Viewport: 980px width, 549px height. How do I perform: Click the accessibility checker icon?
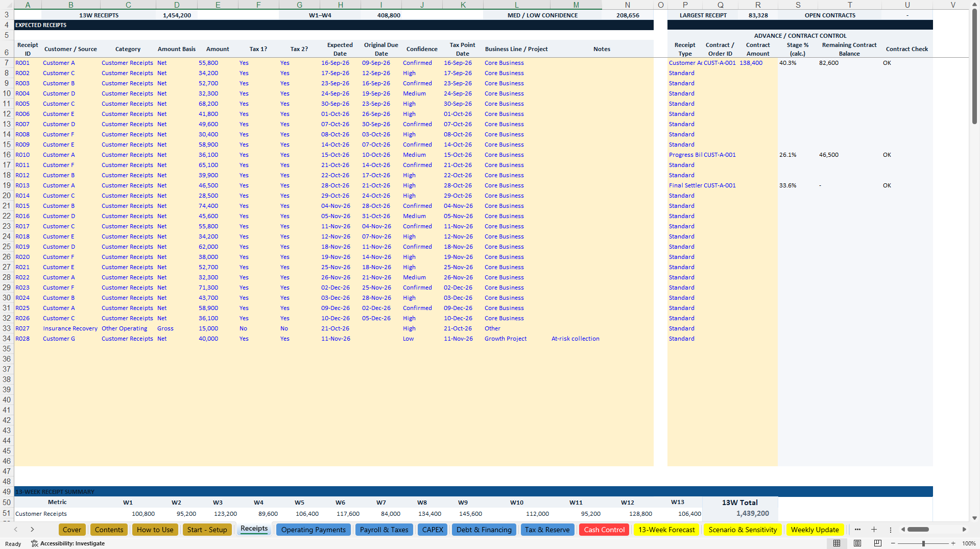35,543
